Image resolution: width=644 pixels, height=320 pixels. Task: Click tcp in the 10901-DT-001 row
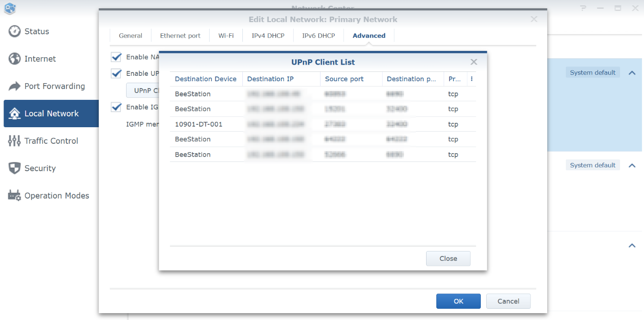click(x=453, y=124)
